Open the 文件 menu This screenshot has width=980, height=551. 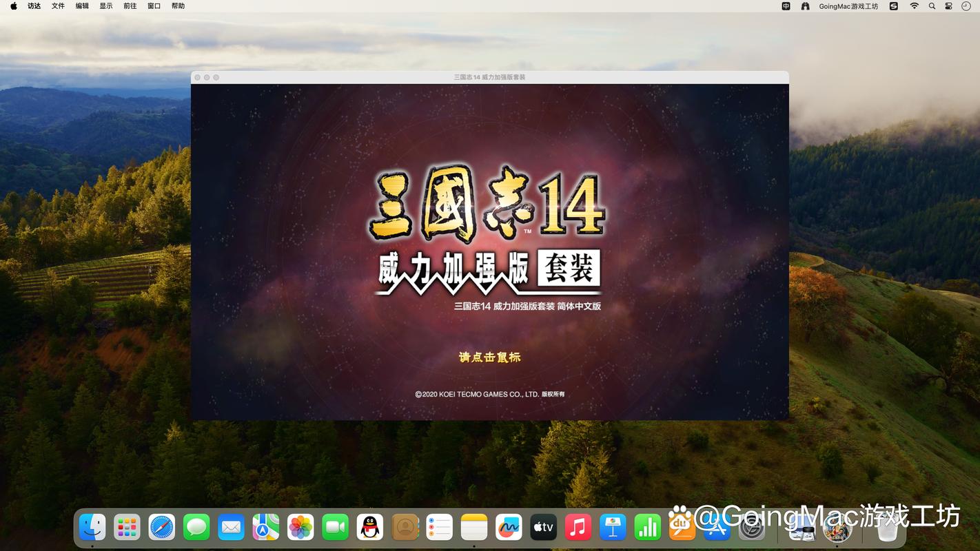(58, 6)
